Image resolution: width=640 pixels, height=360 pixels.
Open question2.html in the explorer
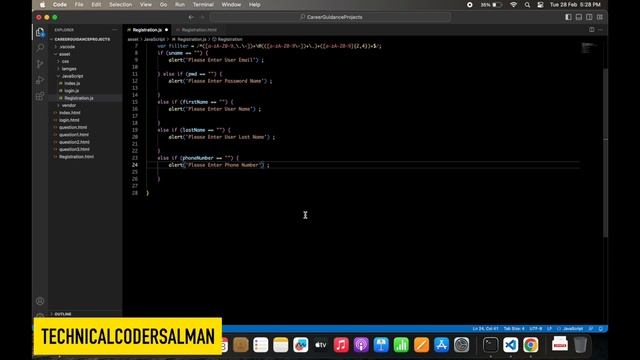tap(74, 142)
